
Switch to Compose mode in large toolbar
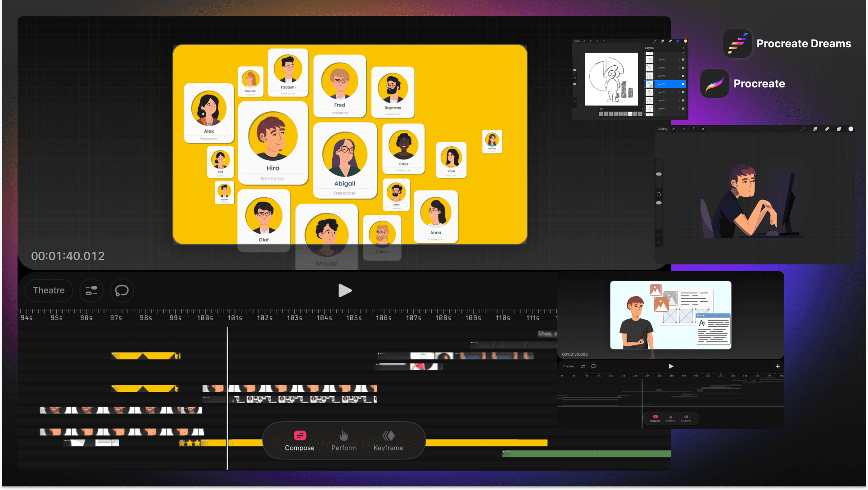[x=299, y=440]
